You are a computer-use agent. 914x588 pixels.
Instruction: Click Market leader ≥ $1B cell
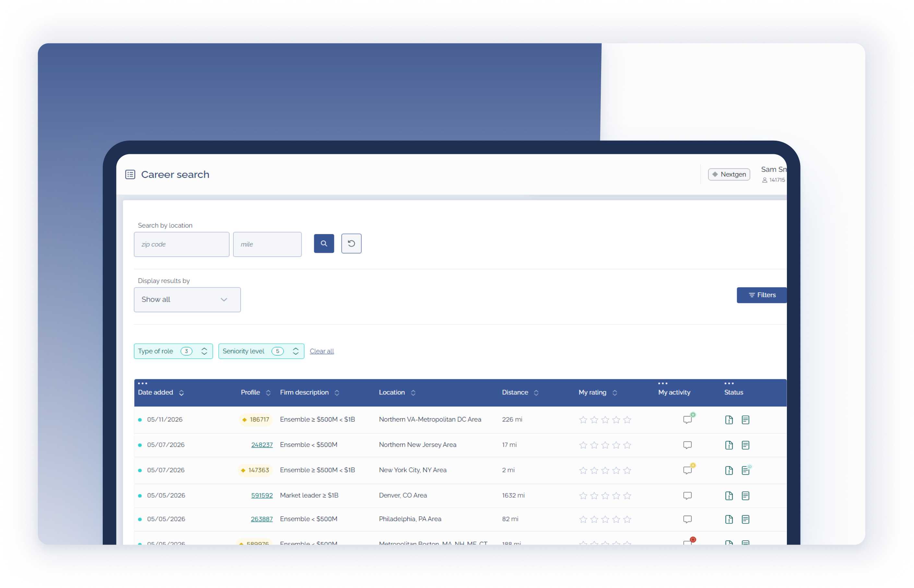(309, 495)
